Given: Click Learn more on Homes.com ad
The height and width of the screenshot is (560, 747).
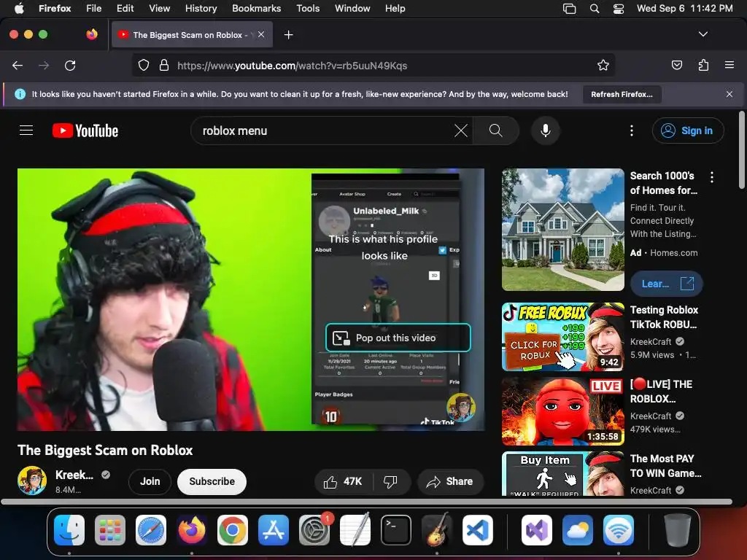Looking at the screenshot, I should coord(666,284).
